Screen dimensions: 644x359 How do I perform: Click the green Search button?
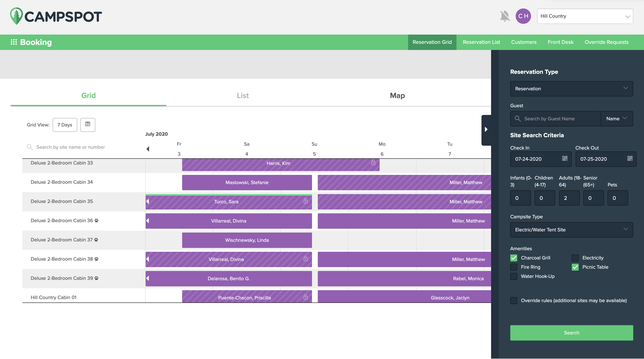click(x=571, y=333)
